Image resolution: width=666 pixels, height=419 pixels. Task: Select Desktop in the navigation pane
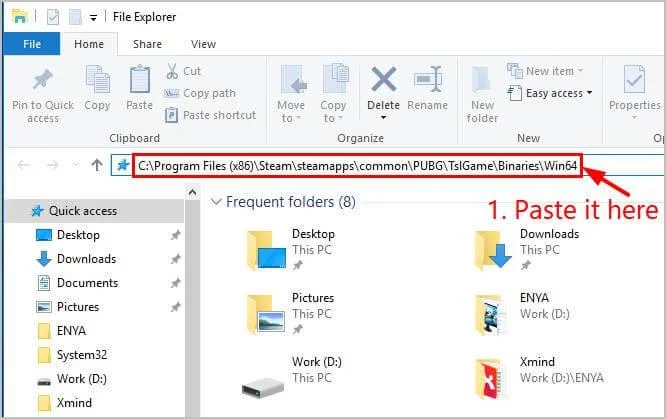[x=78, y=235]
